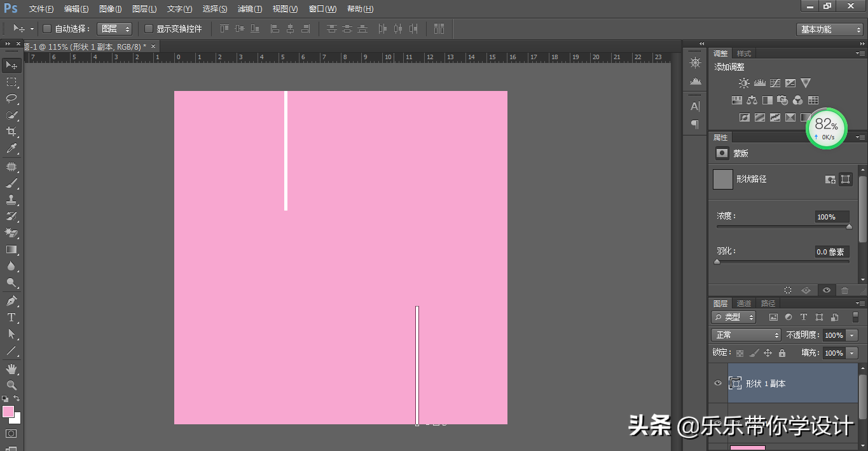Enable the 显示变换控件 checkbox
Screen dimensions: 868x451
point(149,29)
